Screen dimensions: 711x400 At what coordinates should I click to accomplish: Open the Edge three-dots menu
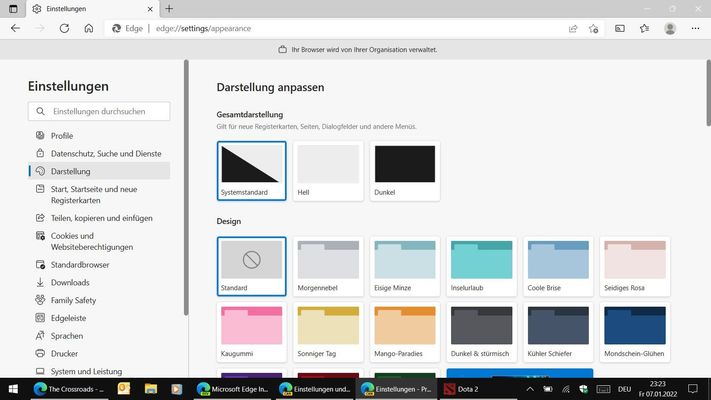[695, 29]
